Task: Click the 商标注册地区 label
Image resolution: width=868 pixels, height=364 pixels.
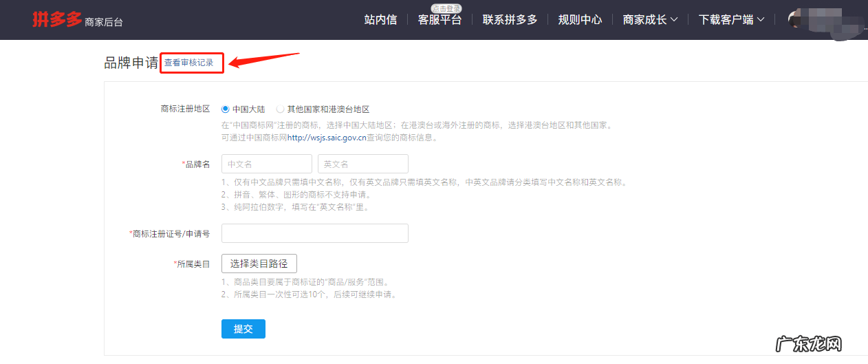Action: 185,109
